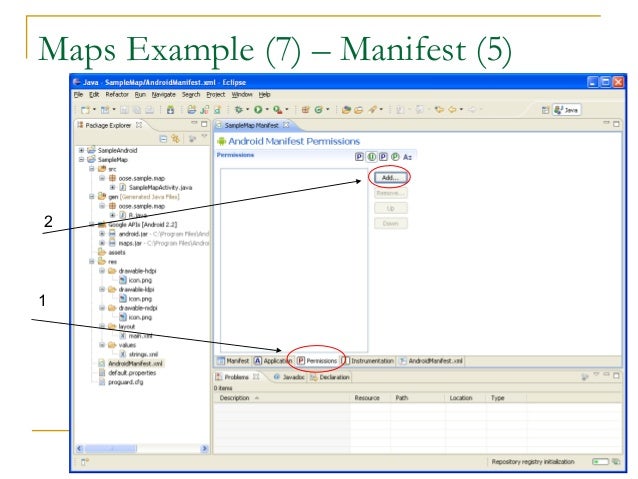Image resolution: width=638 pixels, height=479 pixels.
Task: Close the Problems view tab
Action: point(256,376)
